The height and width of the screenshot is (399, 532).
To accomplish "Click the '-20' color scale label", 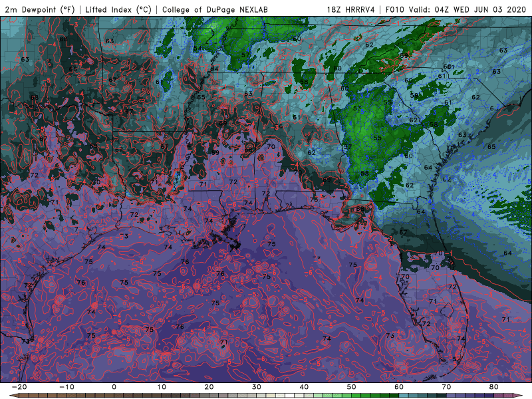I will click(19, 387).
